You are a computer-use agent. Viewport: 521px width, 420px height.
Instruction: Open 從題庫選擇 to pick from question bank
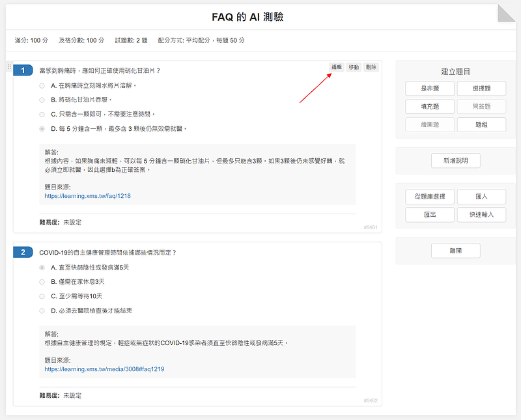[x=429, y=197]
